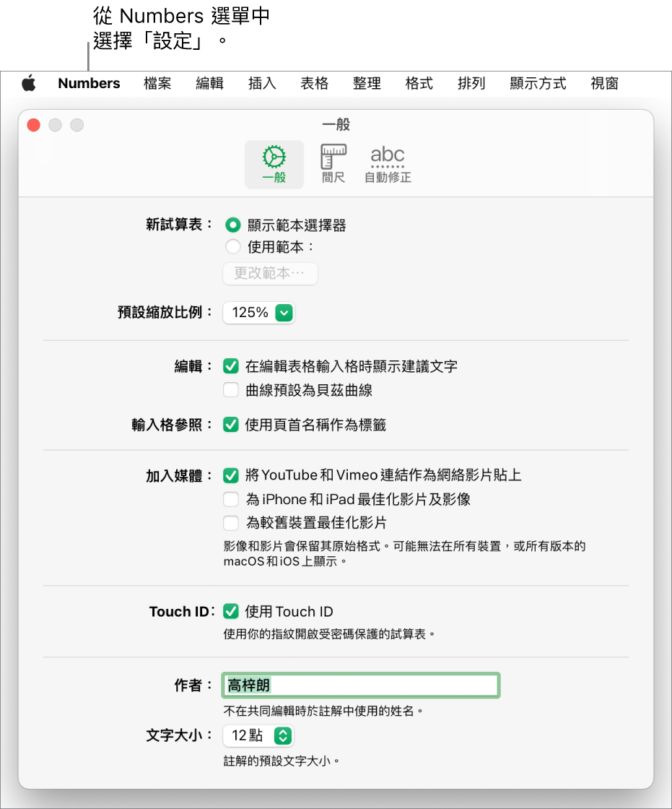This screenshot has width=672, height=809.
Task: Click the 作者 name input field
Action: click(360, 685)
